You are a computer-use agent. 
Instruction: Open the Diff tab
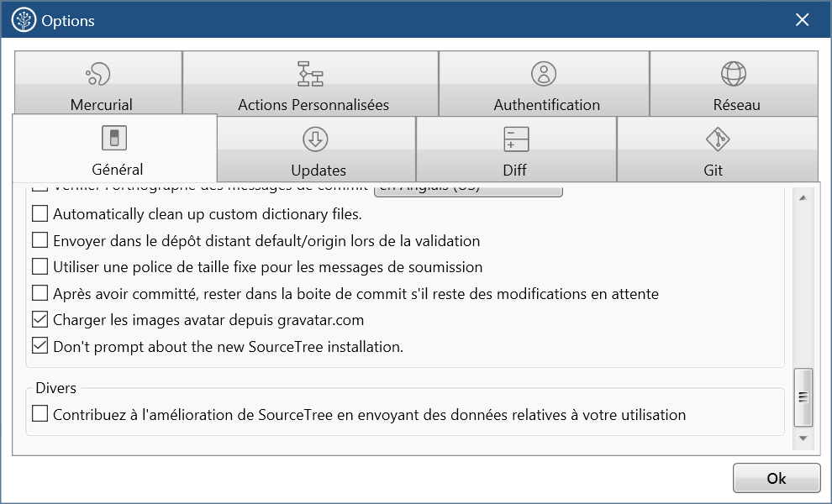point(516,149)
